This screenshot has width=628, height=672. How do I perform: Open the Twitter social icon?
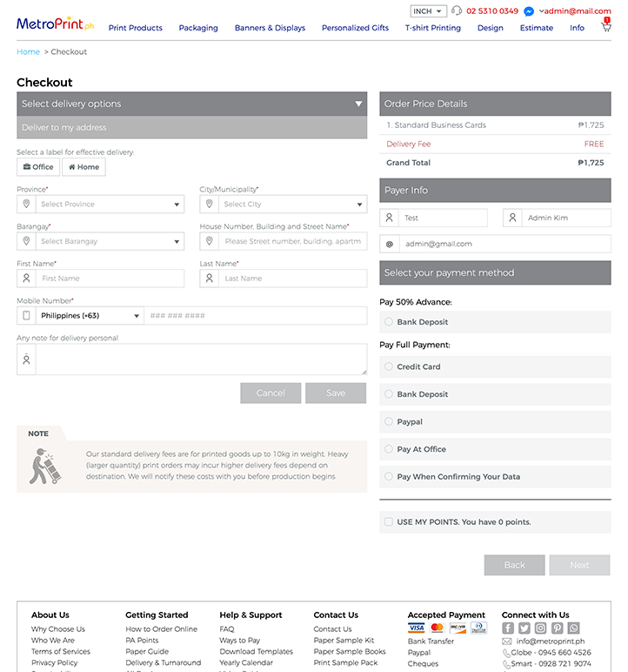[x=524, y=628]
